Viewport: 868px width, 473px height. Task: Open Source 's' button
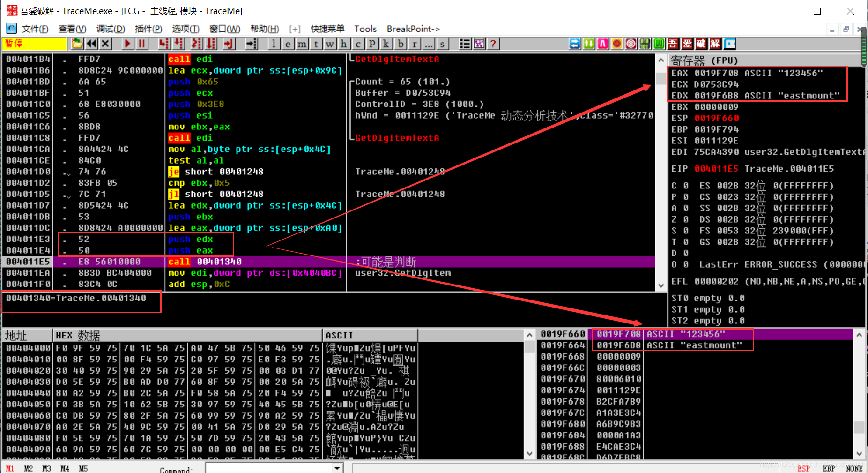pyautogui.click(x=442, y=44)
